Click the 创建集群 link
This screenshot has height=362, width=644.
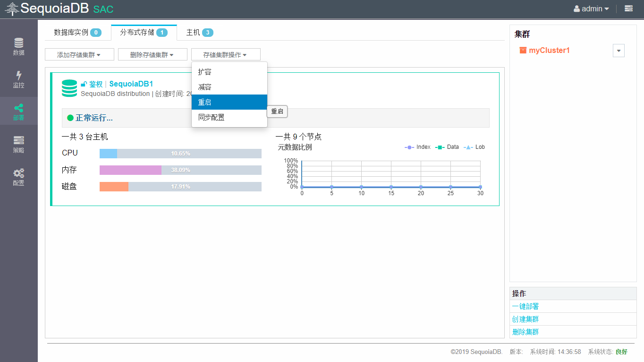pyautogui.click(x=525, y=319)
